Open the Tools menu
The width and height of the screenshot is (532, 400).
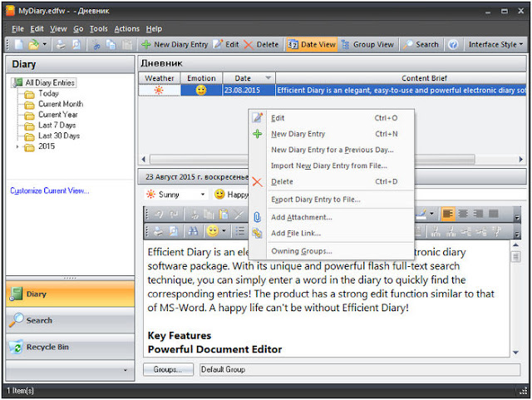[98, 29]
